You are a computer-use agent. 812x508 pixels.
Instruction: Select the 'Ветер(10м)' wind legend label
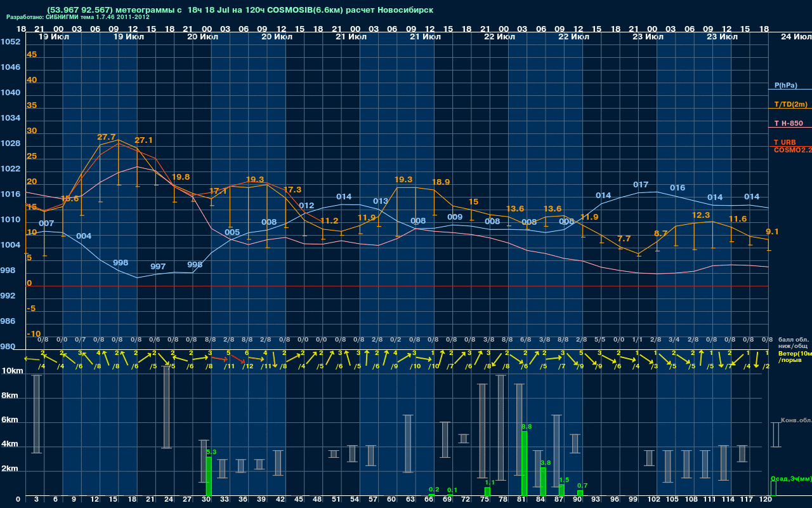(x=795, y=353)
